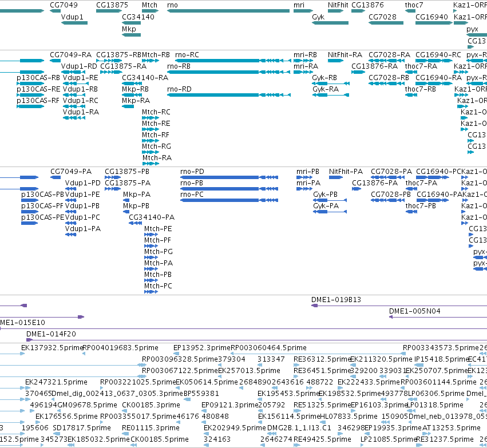Image resolution: width=487 pixels, height=448 pixels.
Task: Click transcript Mtch-RG
Action: pos(151,152)
